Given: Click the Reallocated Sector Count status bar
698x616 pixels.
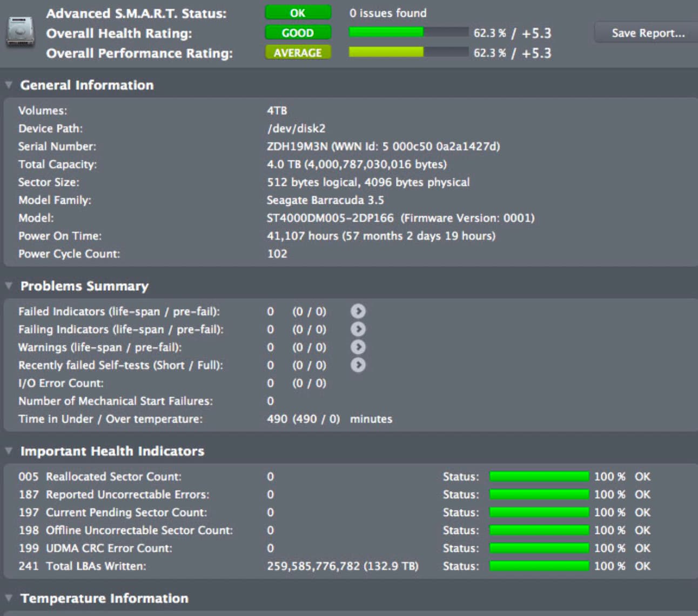Looking at the screenshot, I should (x=539, y=477).
